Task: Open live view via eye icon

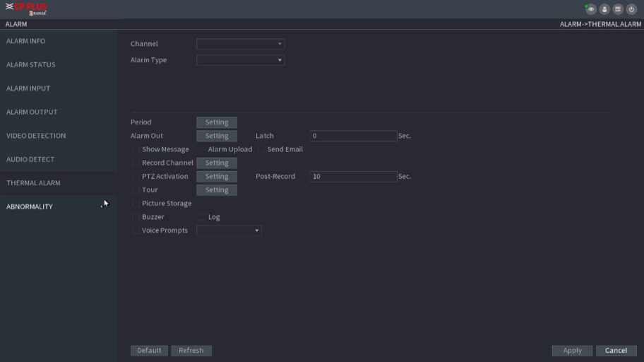Action: (x=590, y=9)
